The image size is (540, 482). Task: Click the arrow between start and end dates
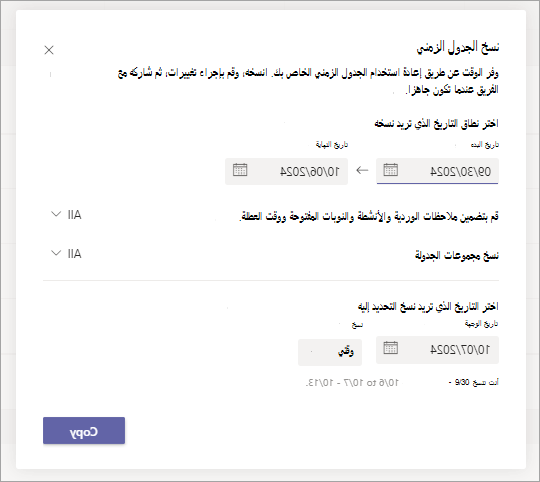coord(362,170)
